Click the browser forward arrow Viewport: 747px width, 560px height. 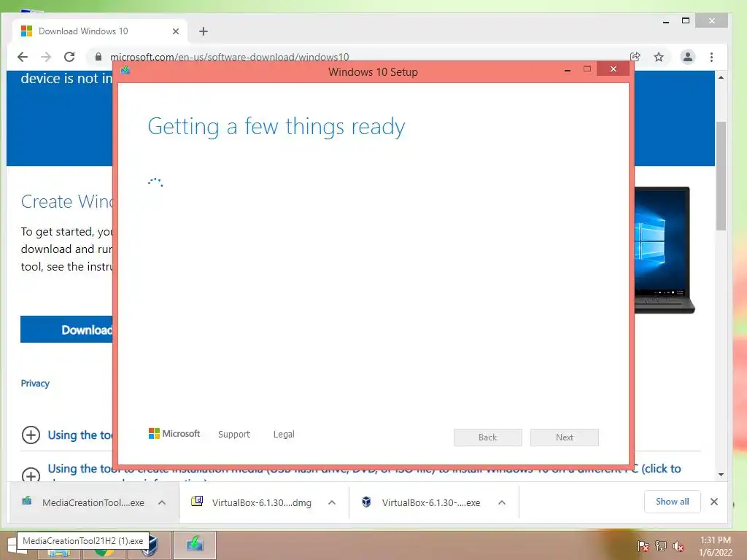46,57
